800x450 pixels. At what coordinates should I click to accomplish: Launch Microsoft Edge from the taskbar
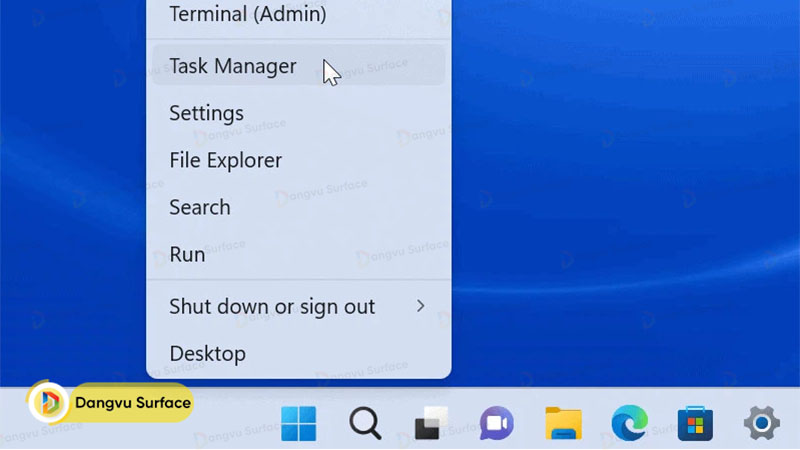(x=630, y=423)
